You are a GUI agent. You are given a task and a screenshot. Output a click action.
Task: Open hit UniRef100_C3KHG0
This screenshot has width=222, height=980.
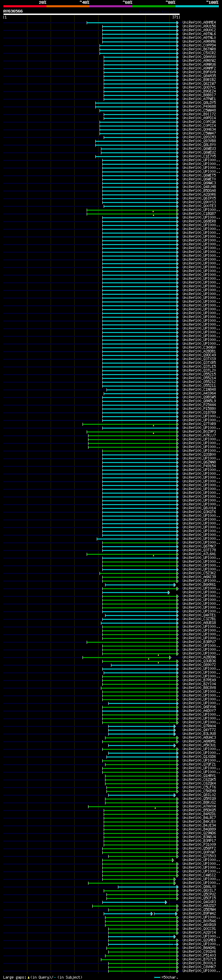pyautogui.click(x=199, y=347)
